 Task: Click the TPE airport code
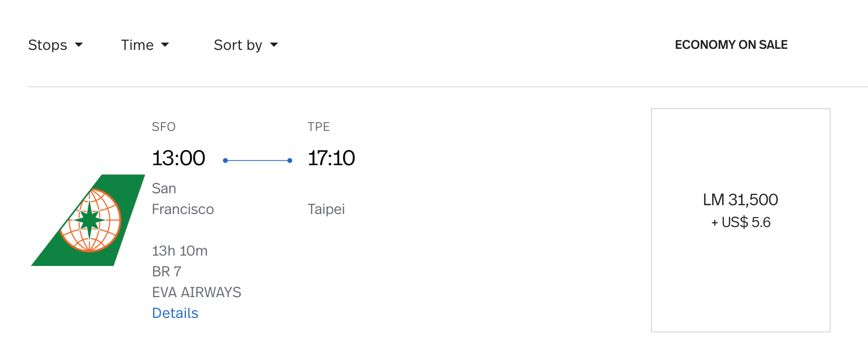(x=319, y=127)
